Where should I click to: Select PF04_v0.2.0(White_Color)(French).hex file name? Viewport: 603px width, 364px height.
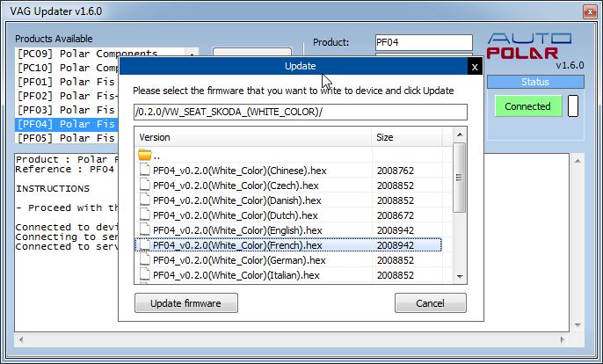[x=237, y=245]
